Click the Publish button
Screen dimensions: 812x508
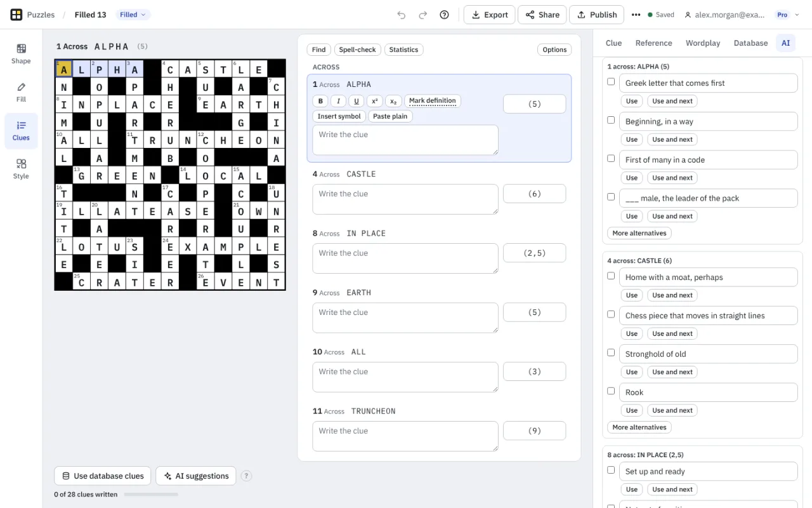tap(597, 15)
